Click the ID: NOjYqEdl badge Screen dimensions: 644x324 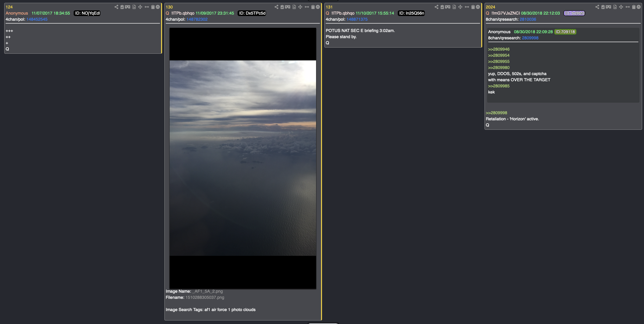(87, 13)
